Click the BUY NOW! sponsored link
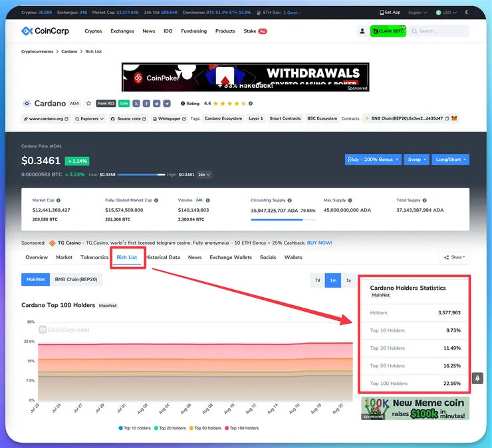 319,243
